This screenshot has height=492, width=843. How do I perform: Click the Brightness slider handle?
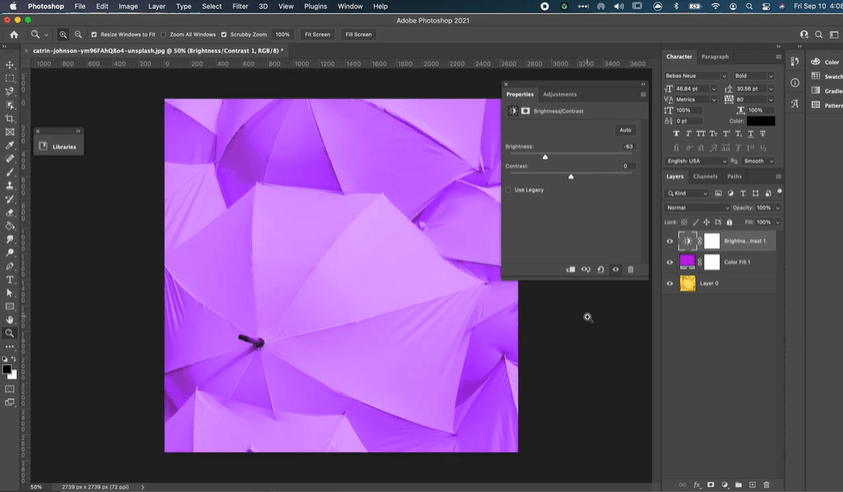pos(545,156)
